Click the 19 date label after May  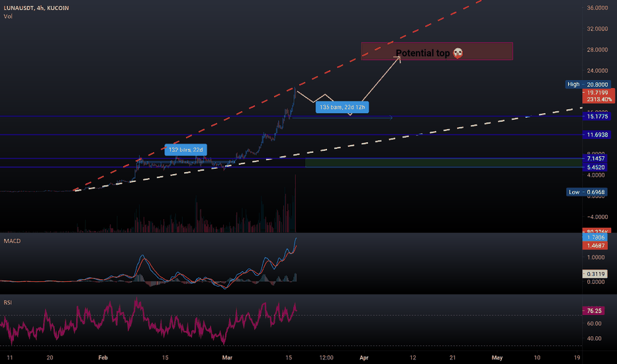pyautogui.click(x=577, y=357)
